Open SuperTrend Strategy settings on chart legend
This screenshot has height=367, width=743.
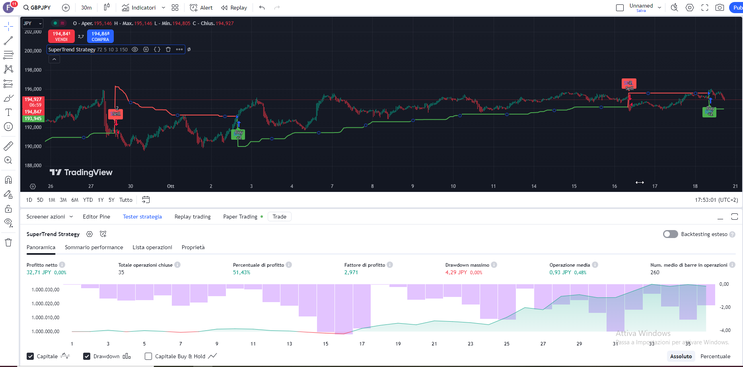[x=146, y=49]
